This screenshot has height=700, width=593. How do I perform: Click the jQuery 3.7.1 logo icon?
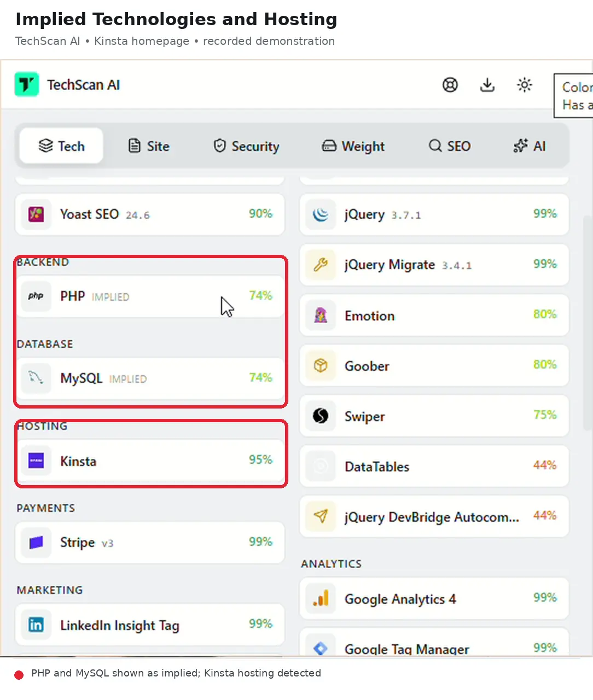[x=321, y=214]
